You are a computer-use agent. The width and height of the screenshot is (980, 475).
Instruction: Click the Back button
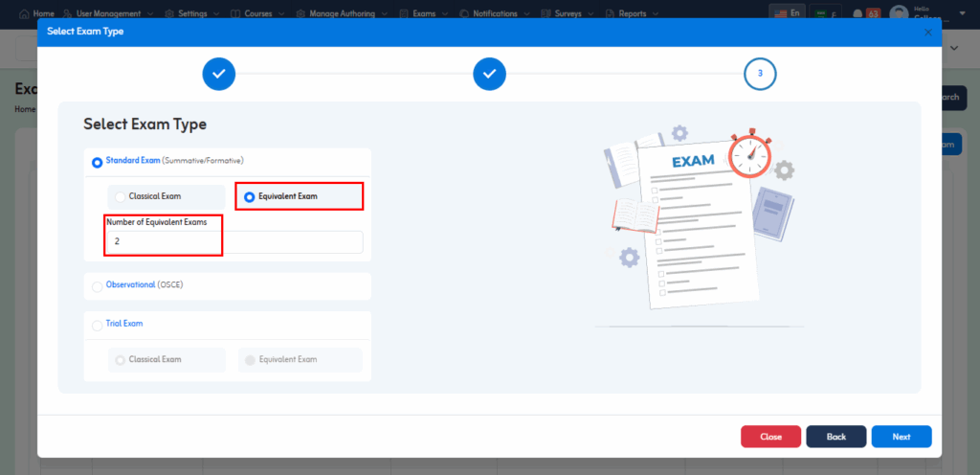point(835,437)
